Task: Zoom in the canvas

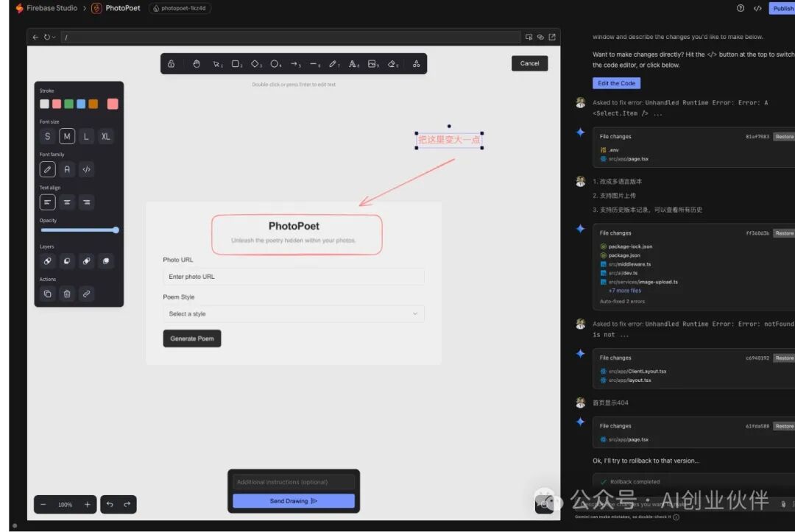Action: (x=87, y=505)
